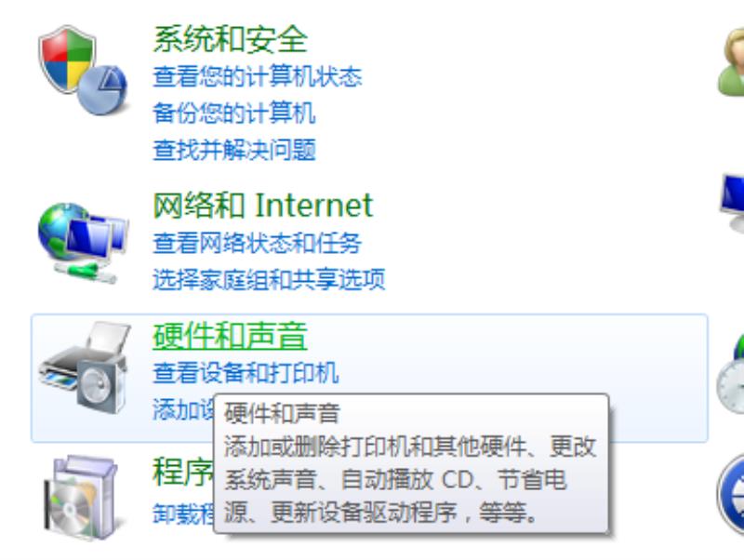
Task: Click the System and Security shield icon
Action: pos(83,71)
